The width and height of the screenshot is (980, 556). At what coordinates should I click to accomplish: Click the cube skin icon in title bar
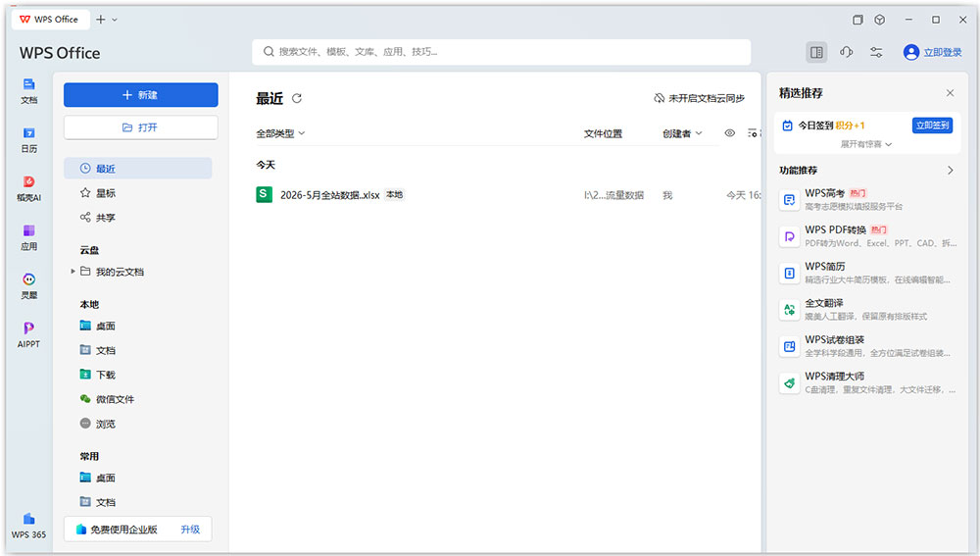point(879,20)
